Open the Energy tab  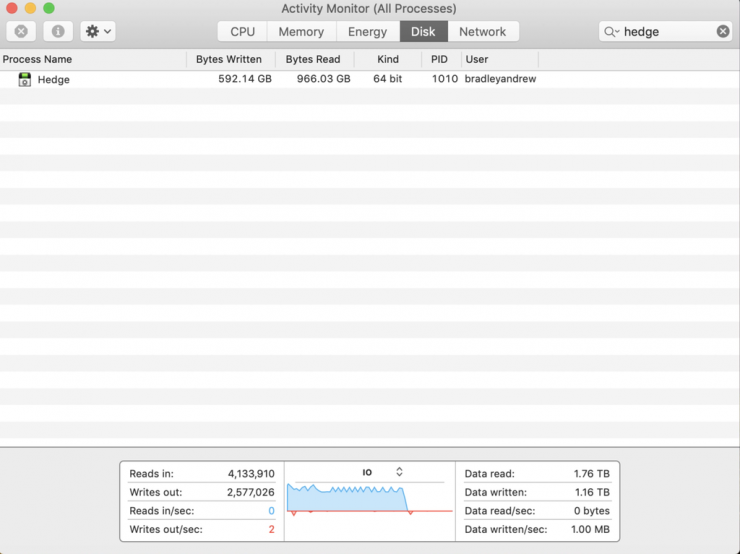(367, 31)
